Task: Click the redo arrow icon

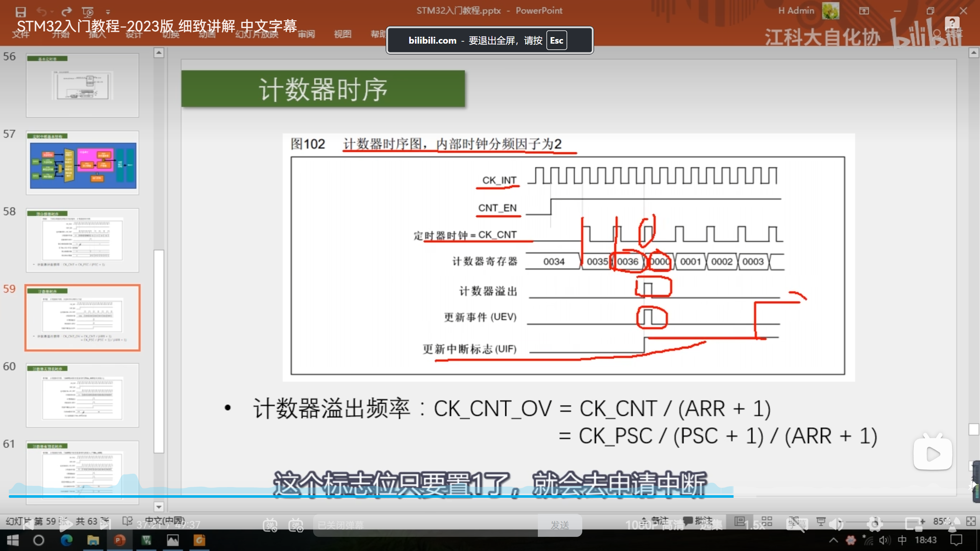Action: [67, 11]
